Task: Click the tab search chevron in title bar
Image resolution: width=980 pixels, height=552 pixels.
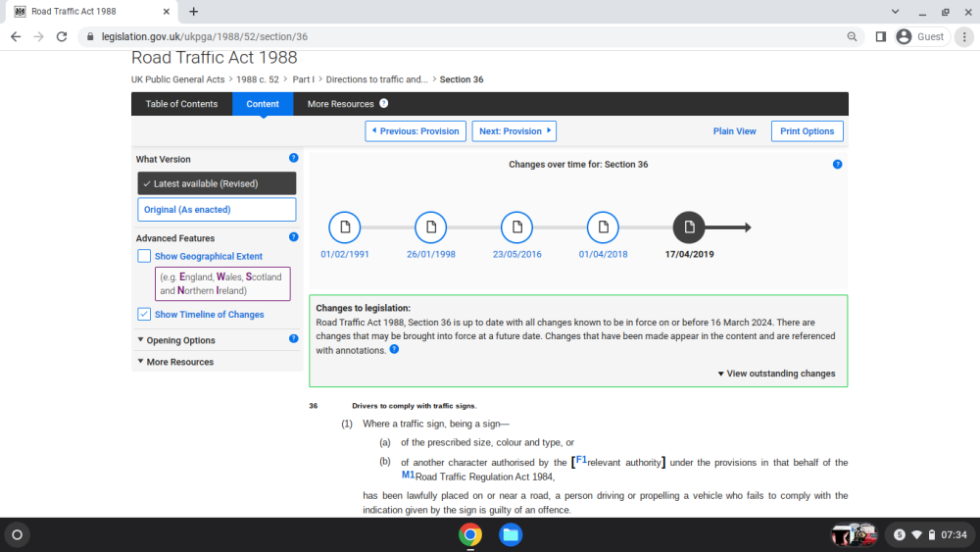Action: point(895,11)
